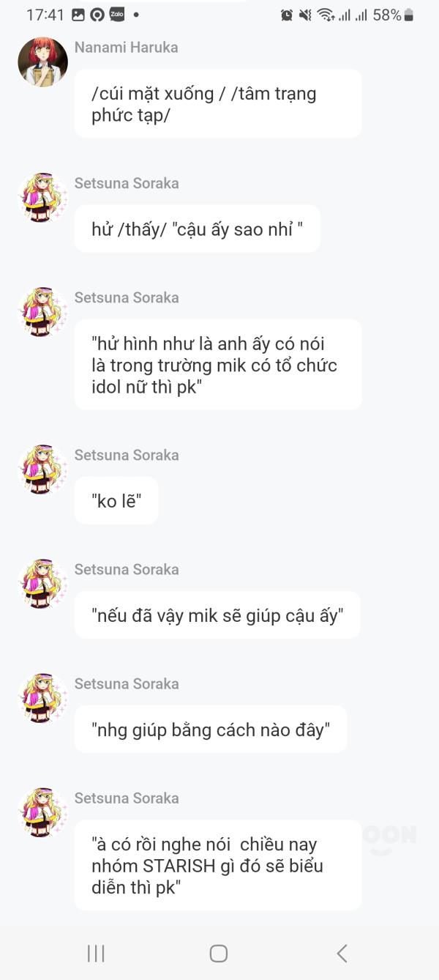Tap the Wi-Fi signal status icon
Viewport: 439px width, 980px height.
tap(326, 15)
